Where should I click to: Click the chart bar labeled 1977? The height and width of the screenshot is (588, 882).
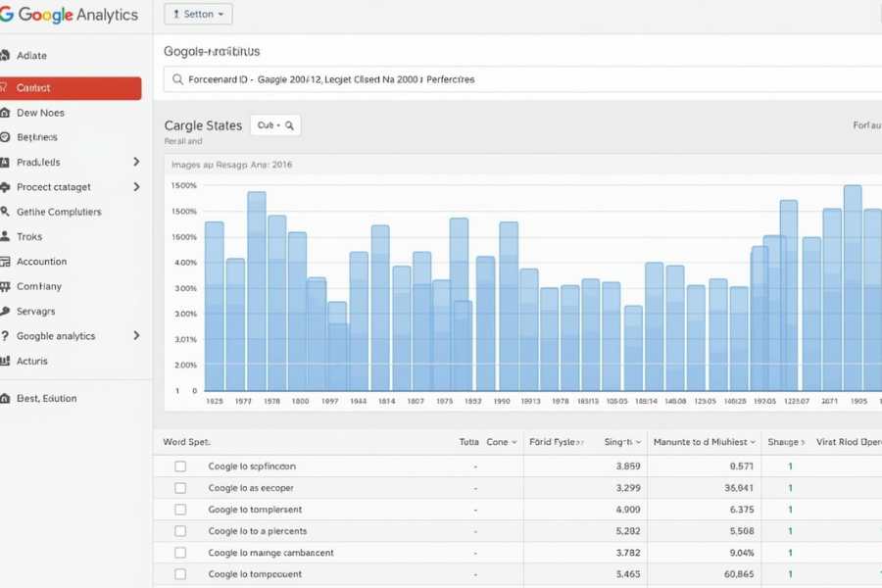click(x=235, y=324)
